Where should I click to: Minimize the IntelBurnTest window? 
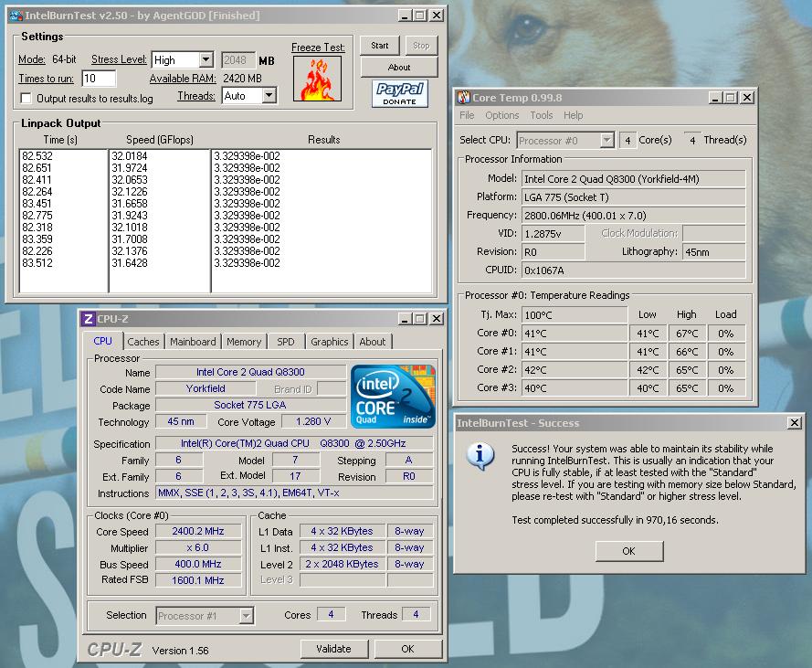(405, 16)
